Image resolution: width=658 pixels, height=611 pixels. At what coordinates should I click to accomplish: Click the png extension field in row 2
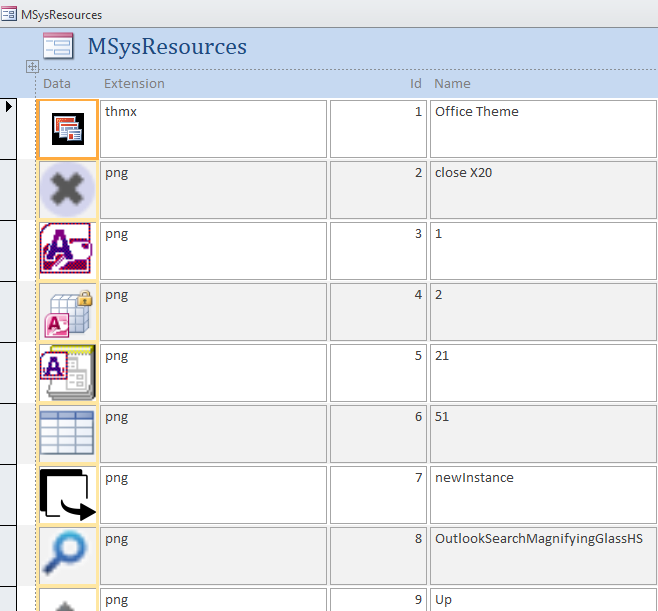(x=213, y=190)
